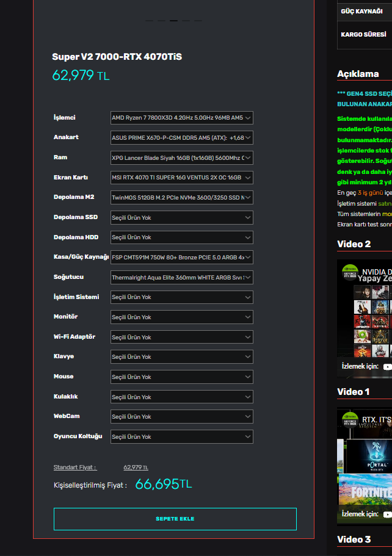Expand the Monitör dropdown
392x556 pixels.
tap(181, 317)
